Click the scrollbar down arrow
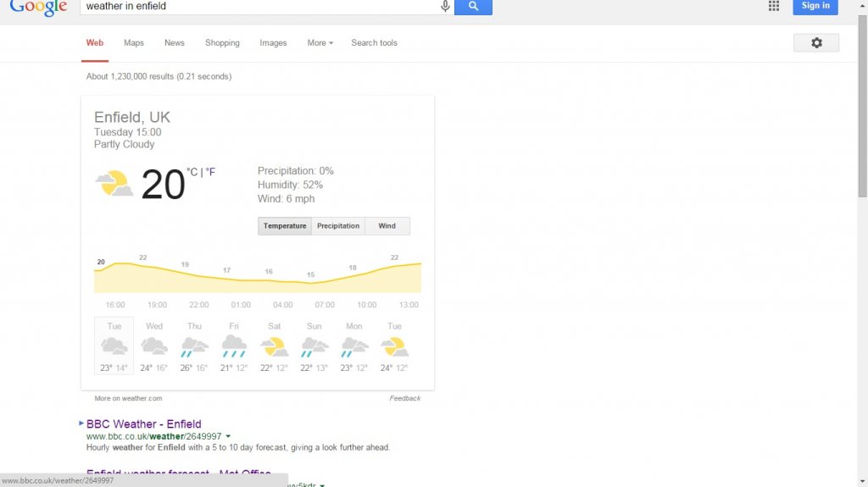This screenshot has height=487, width=868. coord(862,482)
